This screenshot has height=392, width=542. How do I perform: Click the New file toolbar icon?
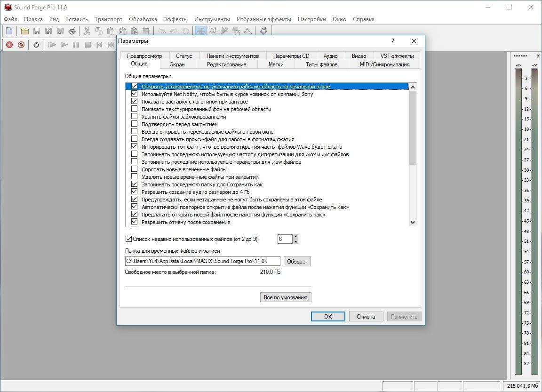[x=9, y=31]
